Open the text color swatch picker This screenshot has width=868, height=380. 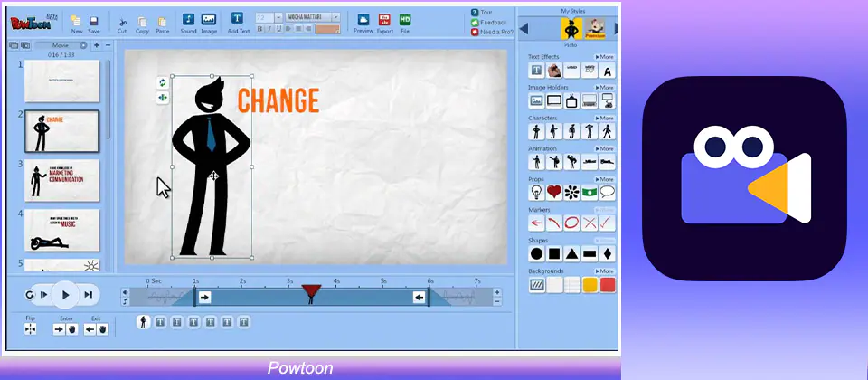(x=327, y=29)
